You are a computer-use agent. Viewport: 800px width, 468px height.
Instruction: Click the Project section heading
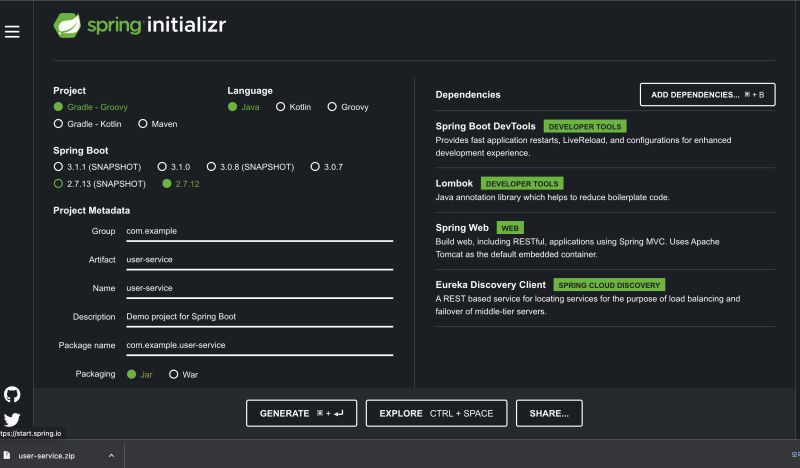pos(69,90)
